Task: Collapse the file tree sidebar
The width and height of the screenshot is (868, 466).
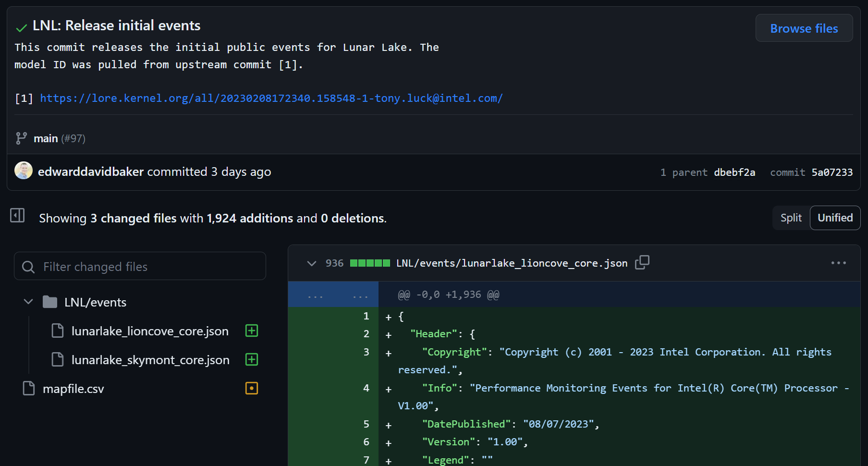Action: [17, 216]
